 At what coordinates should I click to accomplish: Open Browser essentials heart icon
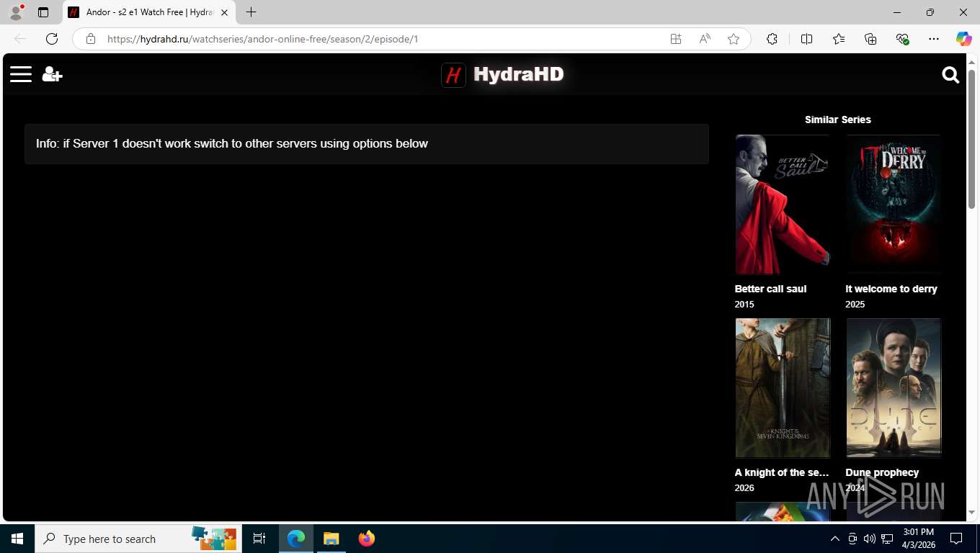(902, 39)
